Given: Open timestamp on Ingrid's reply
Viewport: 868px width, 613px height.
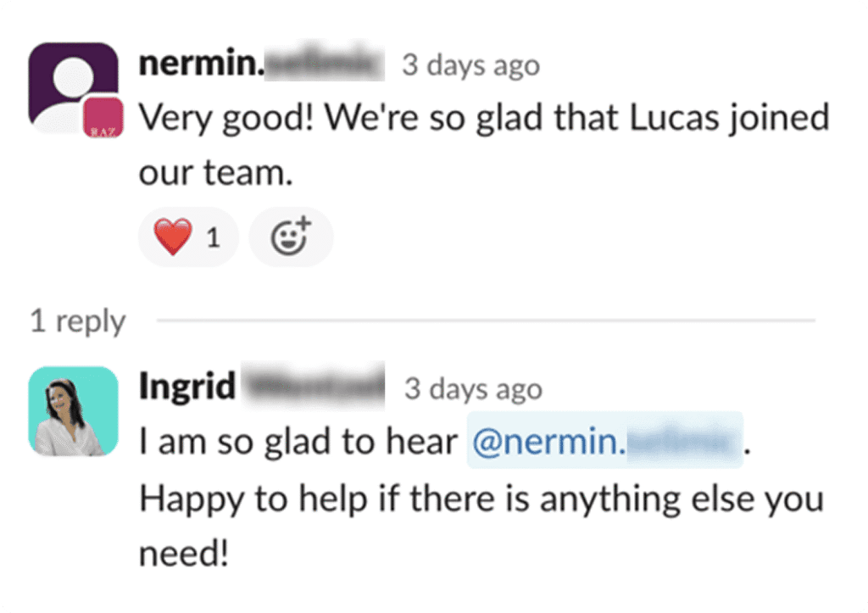Looking at the screenshot, I should (473, 389).
